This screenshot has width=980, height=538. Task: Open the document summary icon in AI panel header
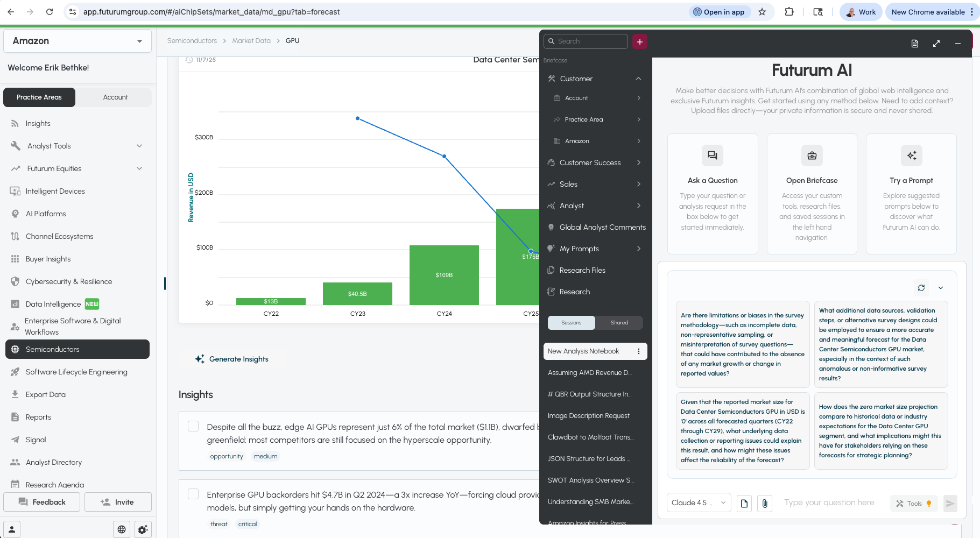point(914,44)
